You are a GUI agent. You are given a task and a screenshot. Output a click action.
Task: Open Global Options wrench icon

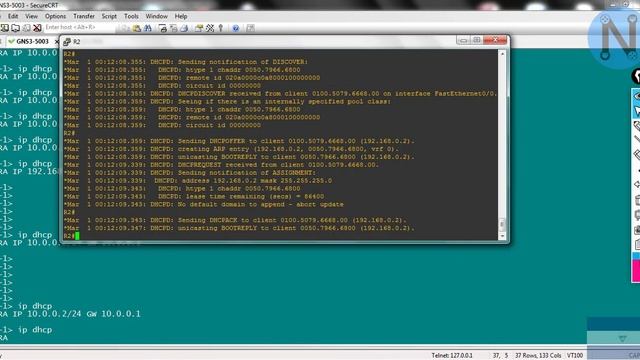[x=210, y=28]
